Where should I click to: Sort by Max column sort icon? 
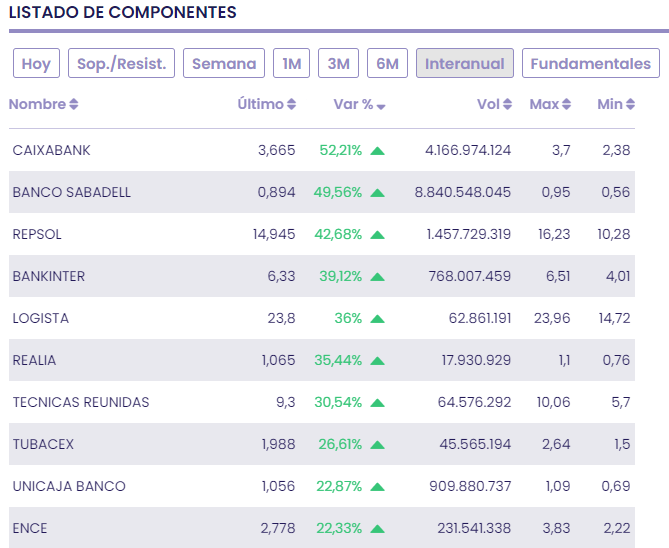(567, 104)
